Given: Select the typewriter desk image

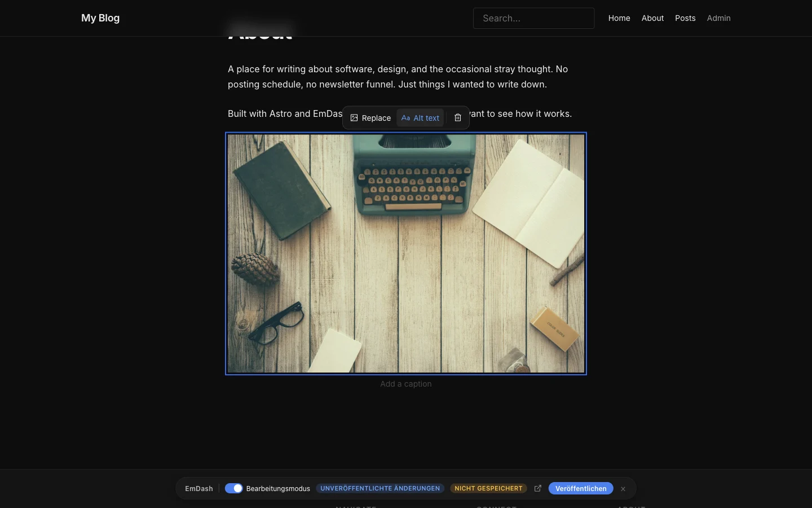Looking at the screenshot, I should (406, 253).
